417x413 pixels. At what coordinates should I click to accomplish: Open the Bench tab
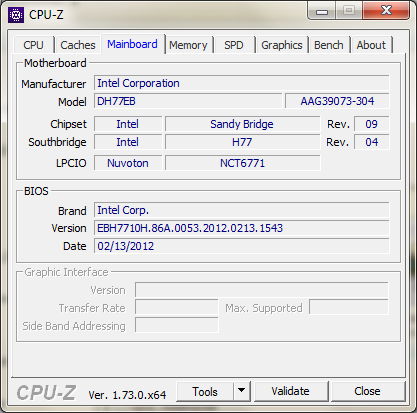tap(329, 45)
